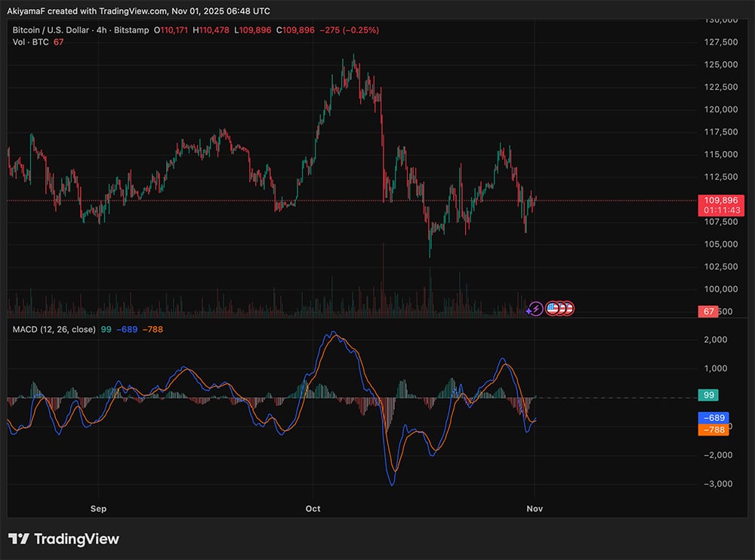Screen dimensions: 755x560
Task: Click the TradingView logo
Action: click(63, 539)
